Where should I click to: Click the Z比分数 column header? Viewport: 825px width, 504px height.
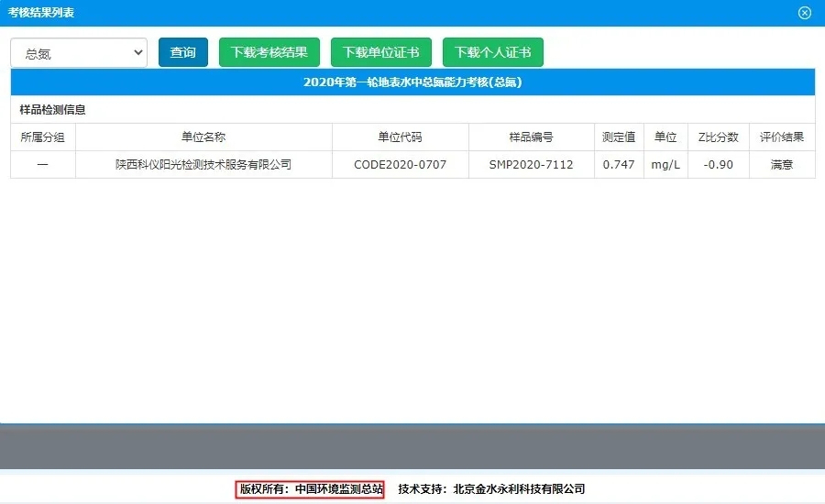coord(718,137)
